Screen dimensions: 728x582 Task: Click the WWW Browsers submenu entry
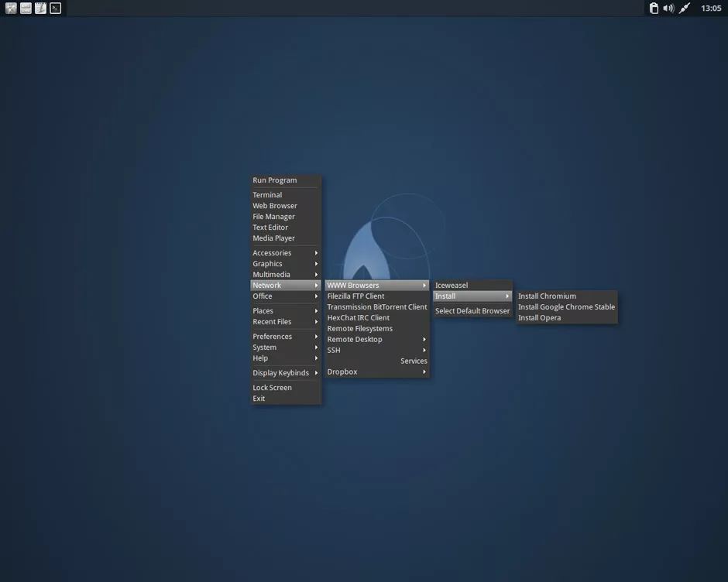click(377, 286)
